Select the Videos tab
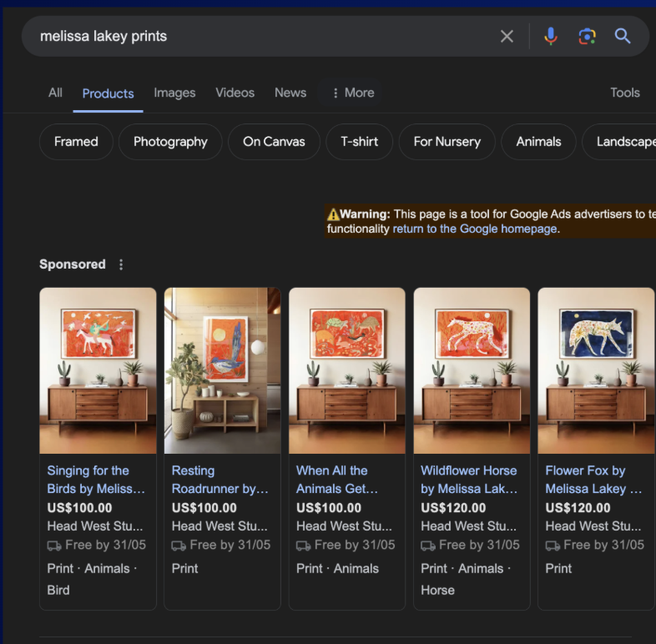Screen dimensions: 656x644 click(235, 93)
